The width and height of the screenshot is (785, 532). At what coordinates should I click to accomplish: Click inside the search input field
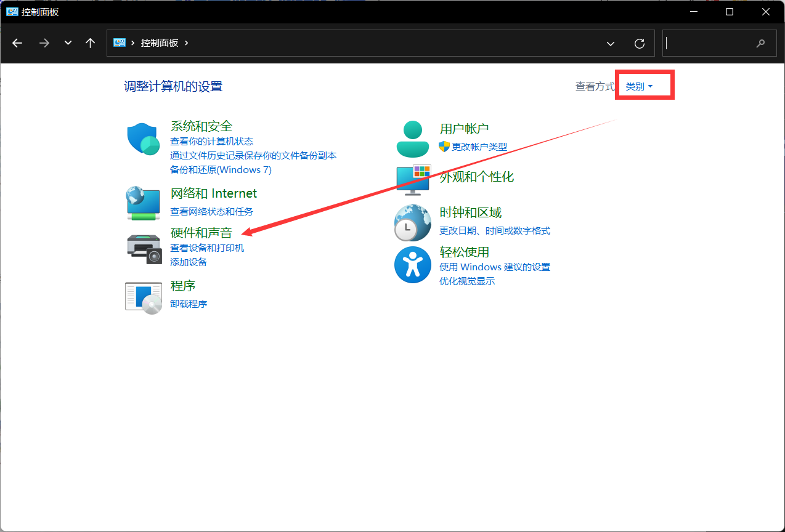[x=718, y=43]
